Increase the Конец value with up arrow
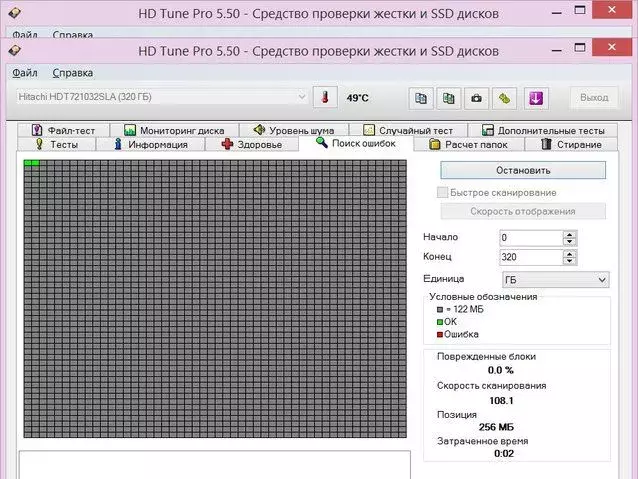The width and height of the screenshot is (638, 479). [570, 254]
